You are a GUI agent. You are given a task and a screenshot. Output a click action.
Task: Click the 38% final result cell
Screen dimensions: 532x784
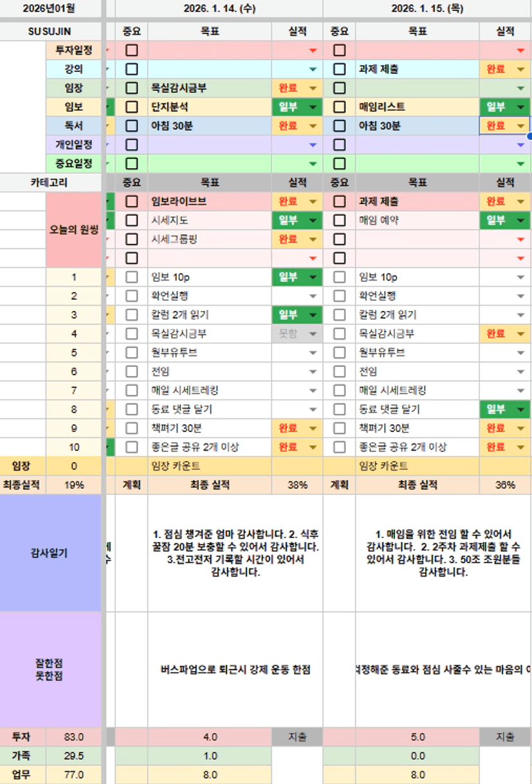click(297, 485)
